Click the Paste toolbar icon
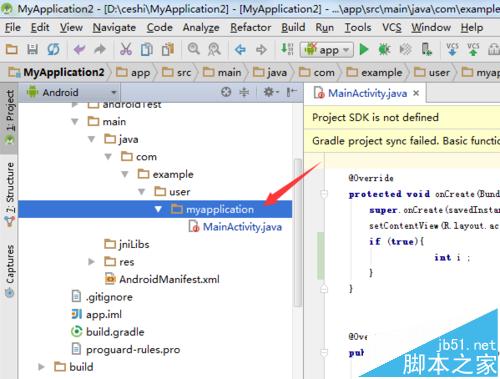This screenshot has width=500, height=379. 168,50
